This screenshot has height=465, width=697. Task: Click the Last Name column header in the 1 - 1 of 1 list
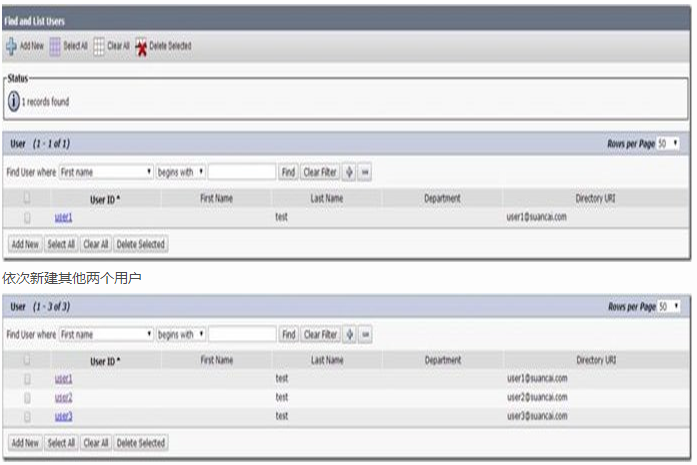point(327,198)
